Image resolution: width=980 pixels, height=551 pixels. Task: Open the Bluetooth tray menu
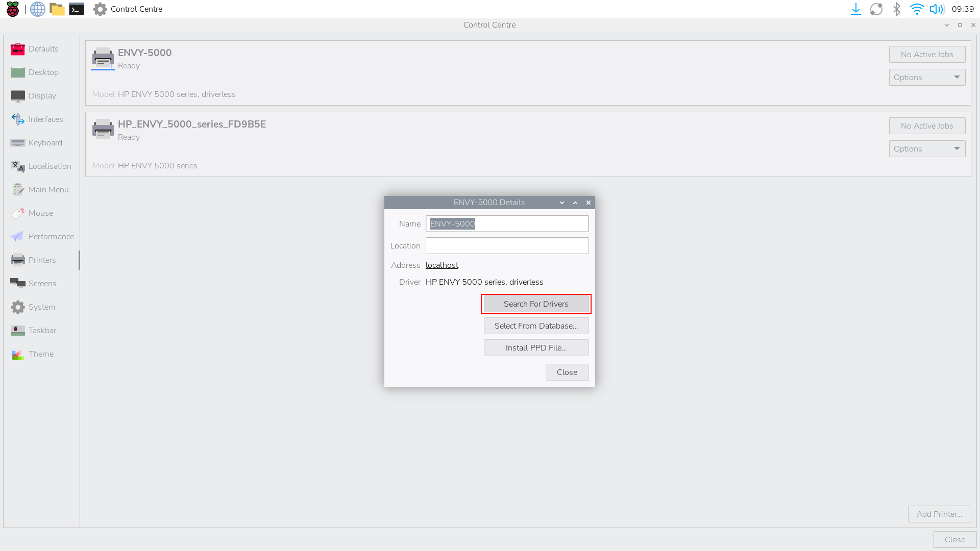coord(897,9)
